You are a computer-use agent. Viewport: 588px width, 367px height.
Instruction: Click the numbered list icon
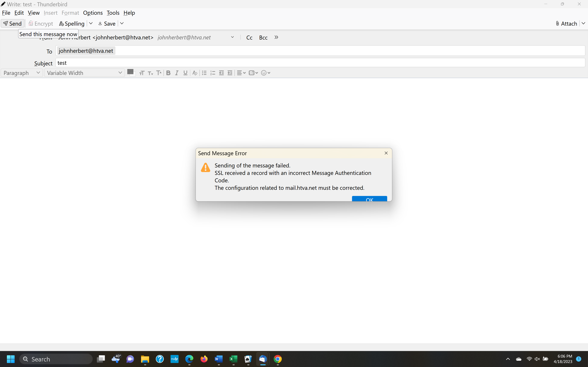coord(213,73)
